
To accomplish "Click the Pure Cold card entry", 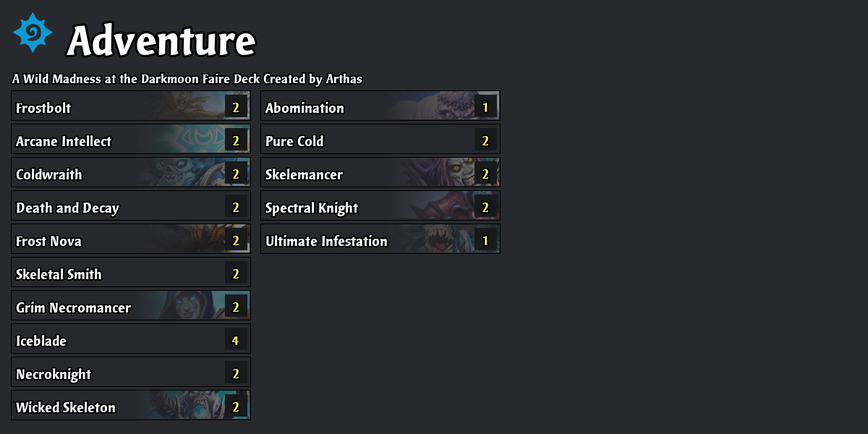I will click(380, 139).
